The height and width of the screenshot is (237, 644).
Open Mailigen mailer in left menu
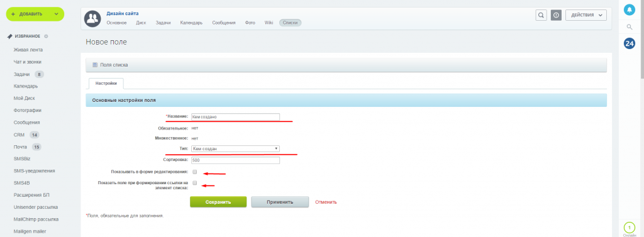[30, 231]
